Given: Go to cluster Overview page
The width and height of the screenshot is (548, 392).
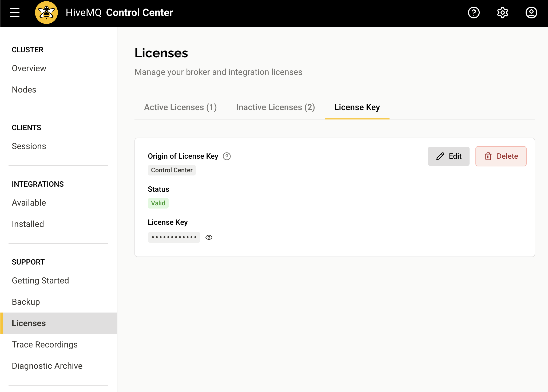Looking at the screenshot, I should tap(29, 68).
